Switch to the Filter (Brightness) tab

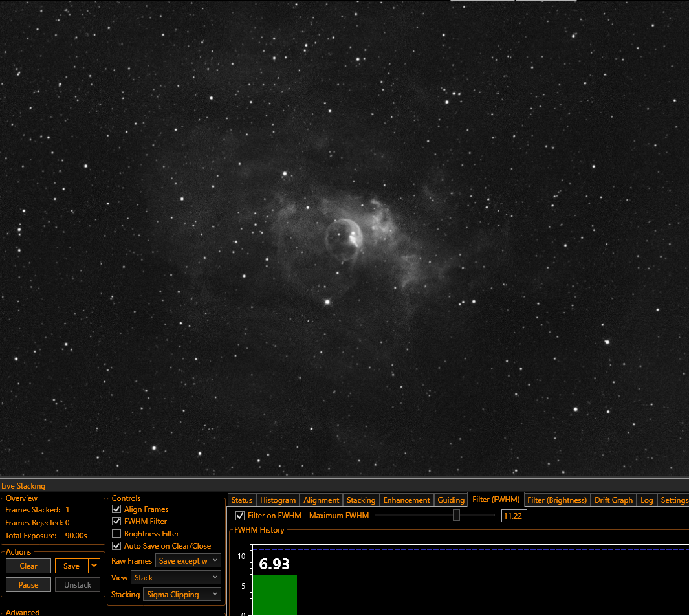click(x=557, y=500)
